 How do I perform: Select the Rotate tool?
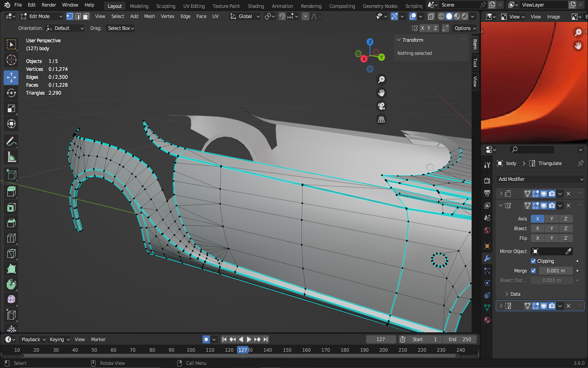(x=11, y=93)
